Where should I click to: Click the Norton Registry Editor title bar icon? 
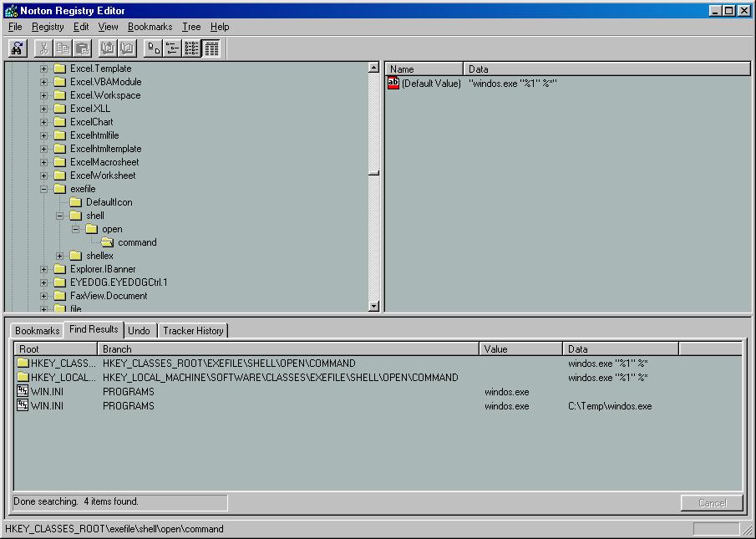point(11,10)
